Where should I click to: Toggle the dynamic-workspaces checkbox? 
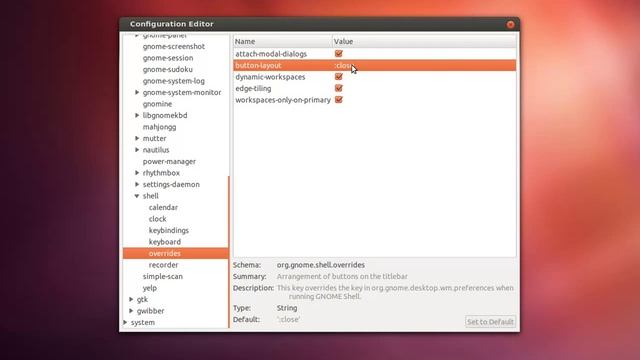tap(338, 77)
